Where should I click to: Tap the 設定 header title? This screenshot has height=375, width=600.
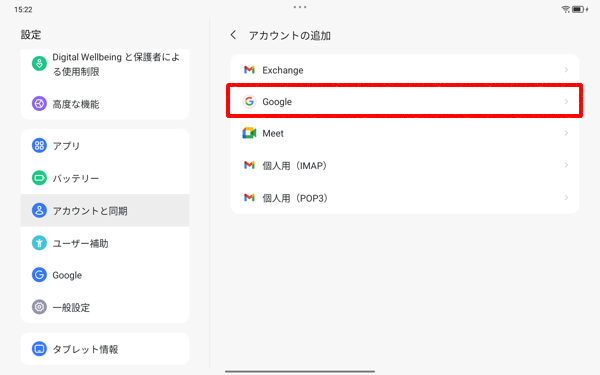(x=31, y=35)
